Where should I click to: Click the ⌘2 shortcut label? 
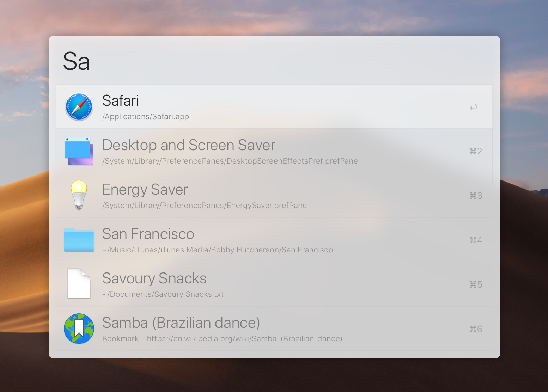click(x=476, y=151)
